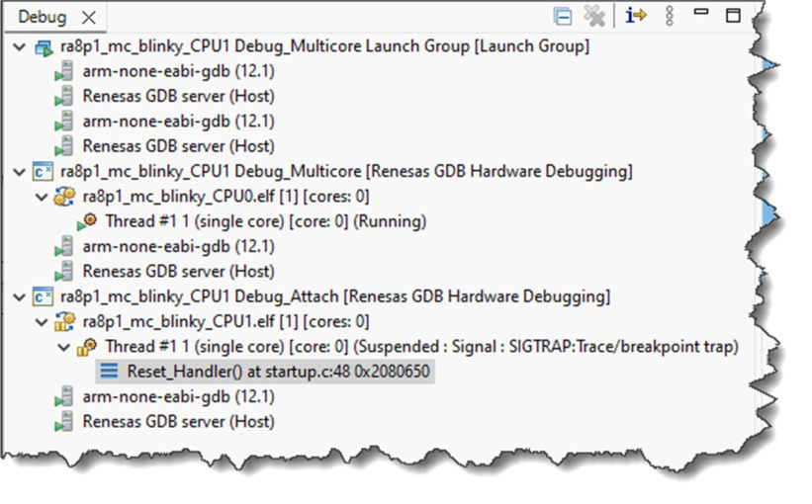Collapse the ra8p1_mc_blinky_CPU0.elf node
Viewport: 812px width, 504px height.
tap(42, 197)
